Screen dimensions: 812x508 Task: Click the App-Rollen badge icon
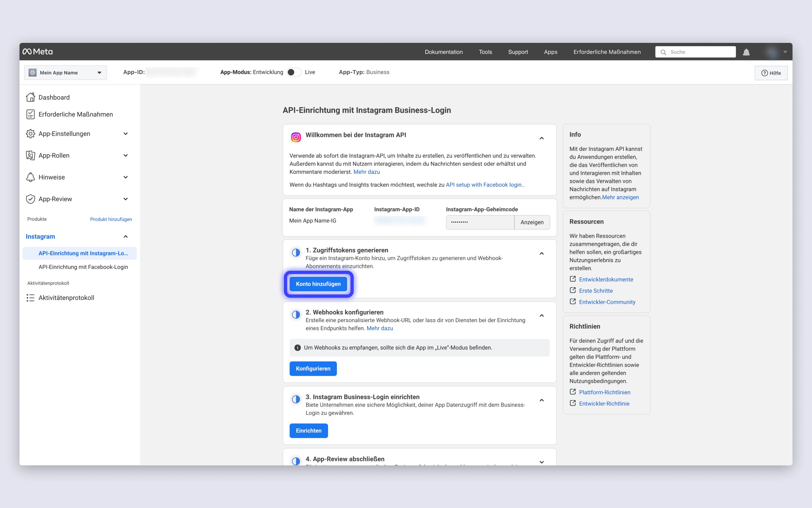(x=31, y=155)
